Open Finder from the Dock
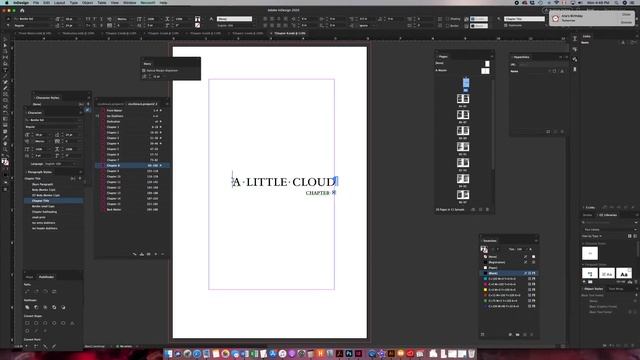The image size is (640, 360). pyautogui.click(x=169, y=353)
